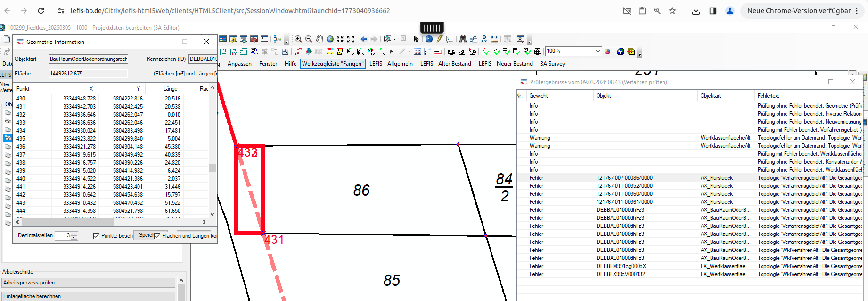Sort results by Objektart column header
The image size is (868, 301).
711,96
